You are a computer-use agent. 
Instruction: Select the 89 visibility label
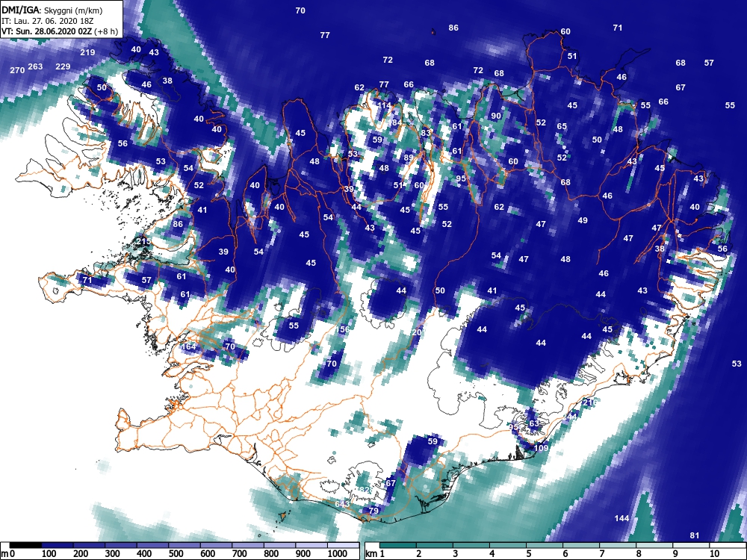[x=409, y=158]
